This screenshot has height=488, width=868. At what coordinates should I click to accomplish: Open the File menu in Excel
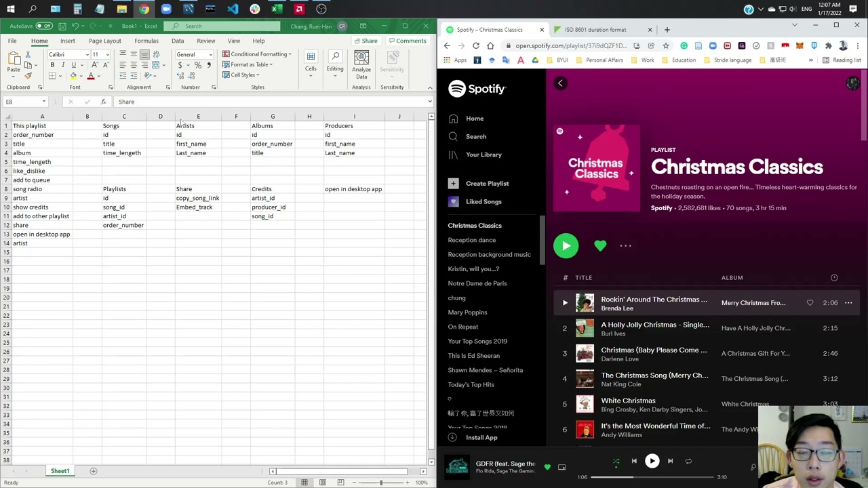tap(12, 41)
